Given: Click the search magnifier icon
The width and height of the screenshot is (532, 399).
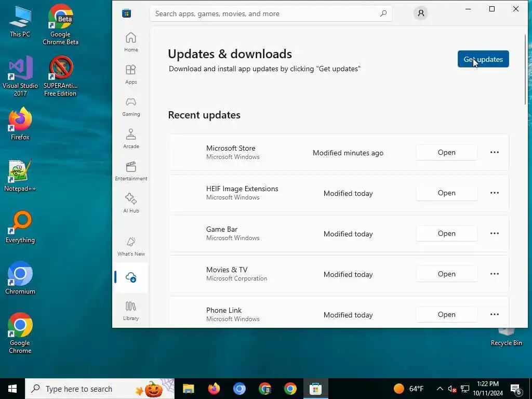Looking at the screenshot, I should (383, 14).
